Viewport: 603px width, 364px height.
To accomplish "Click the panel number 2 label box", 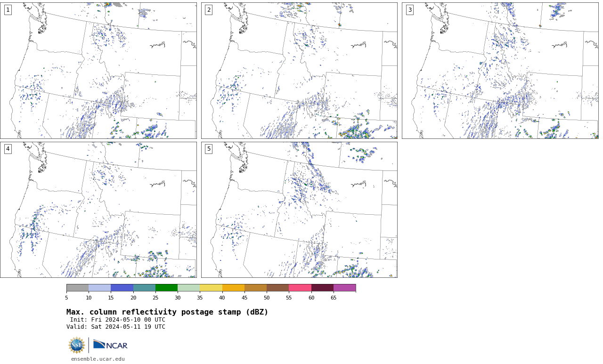I will [x=209, y=10].
